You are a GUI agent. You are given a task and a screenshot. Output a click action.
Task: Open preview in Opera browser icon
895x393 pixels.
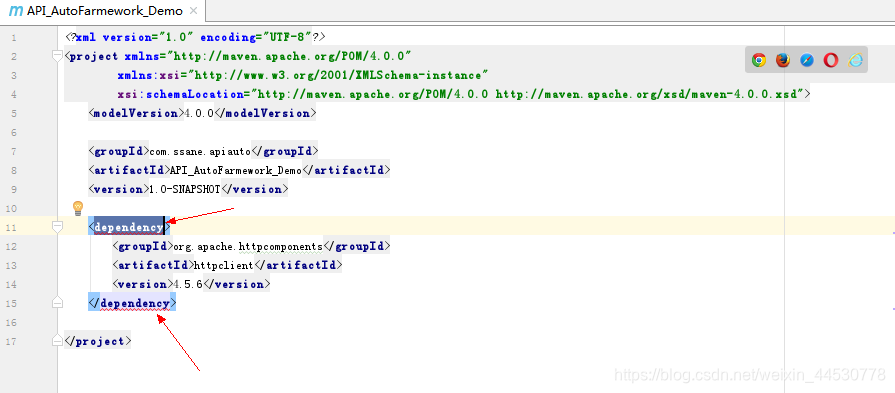coord(831,60)
